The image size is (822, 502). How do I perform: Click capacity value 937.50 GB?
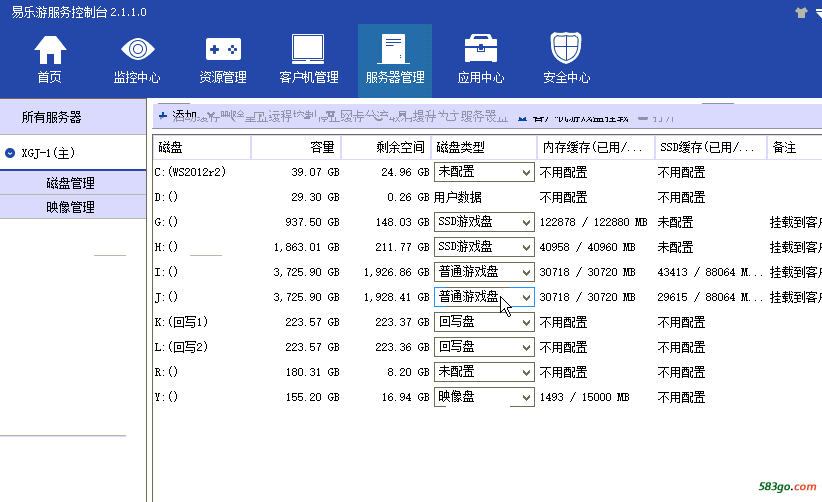(x=312, y=222)
